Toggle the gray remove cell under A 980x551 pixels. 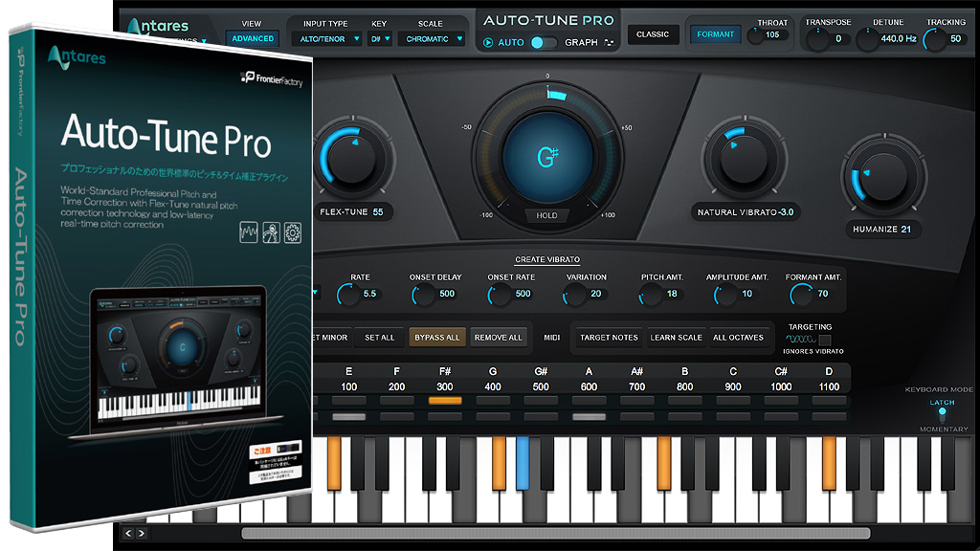pos(589,417)
